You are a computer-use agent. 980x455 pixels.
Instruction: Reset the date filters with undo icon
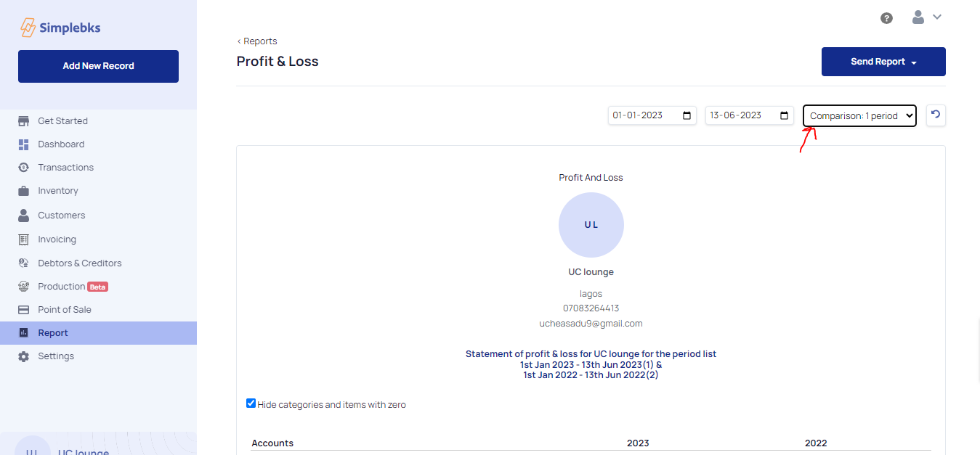point(936,115)
